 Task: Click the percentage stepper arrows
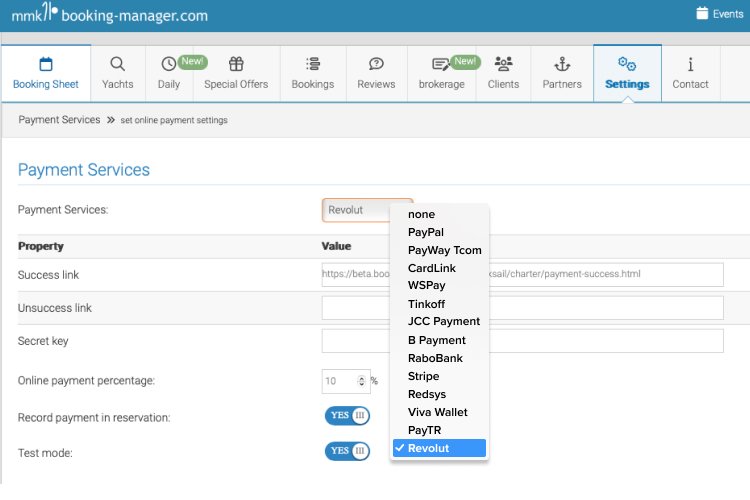point(362,381)
